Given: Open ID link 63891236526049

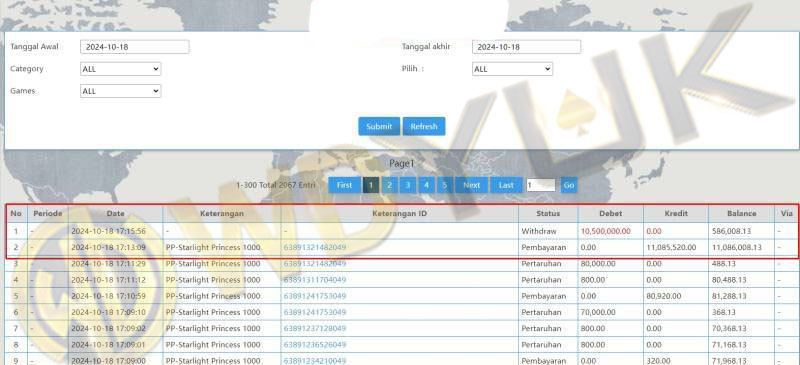Looking at the screenshot, I should coord(315,345).
